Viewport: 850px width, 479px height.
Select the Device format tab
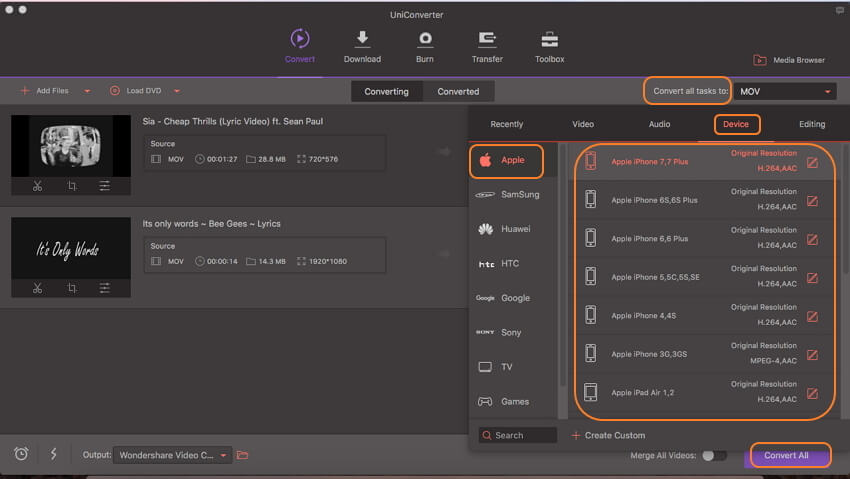point(736,124)
